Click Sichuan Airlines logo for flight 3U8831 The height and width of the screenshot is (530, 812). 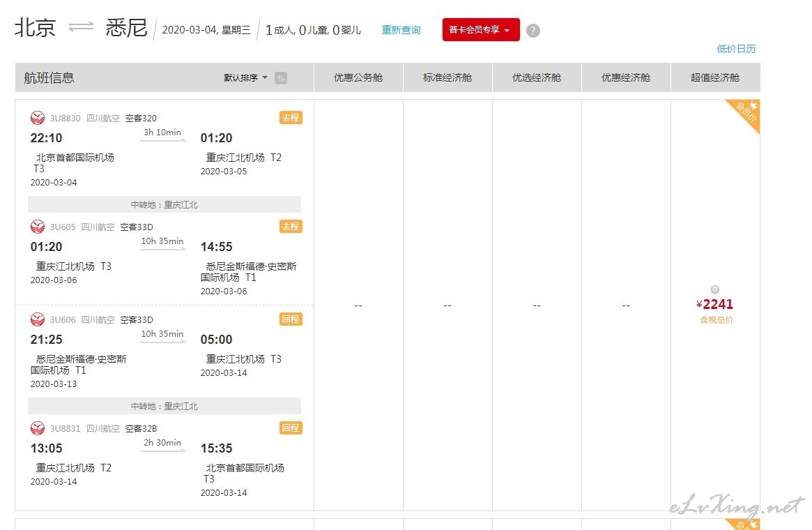(37, 428)
